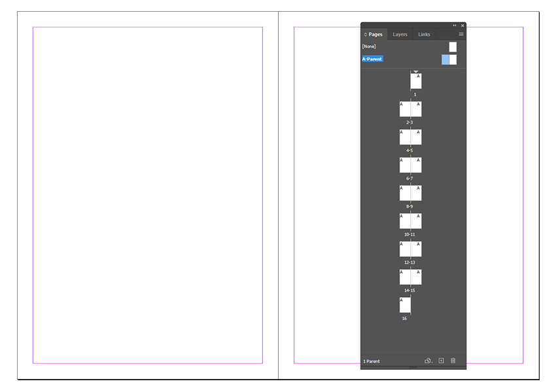Click the spread label 12-13
Screen dimensions: 556x392
(x=409, y=263)
